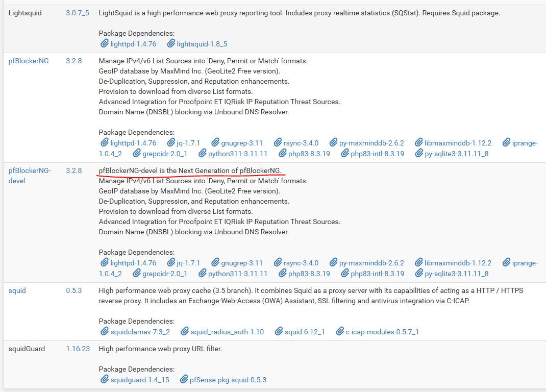The image size is (546, 392).
Task: Click the paperclip icon beside Lightsquid's lighttpd-1.4.76 dependency
Action: pyautogui.click(x=105, y=43)
